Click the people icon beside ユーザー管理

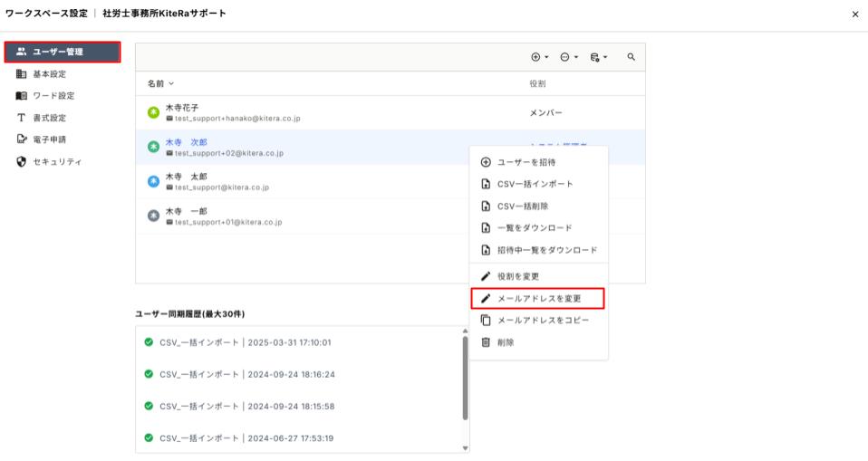click(x=21, y=52)
